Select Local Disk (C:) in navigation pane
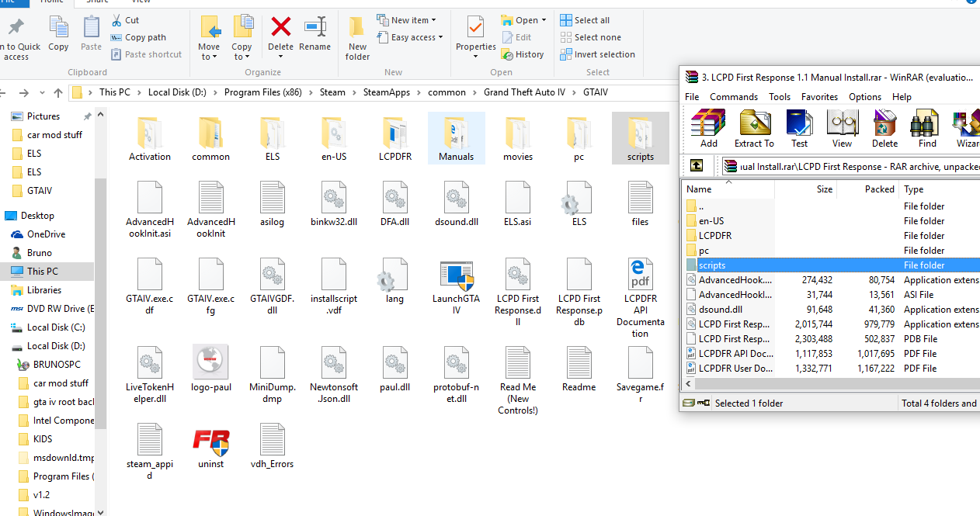This screenshot has width=980, height=516. (47, 327)
